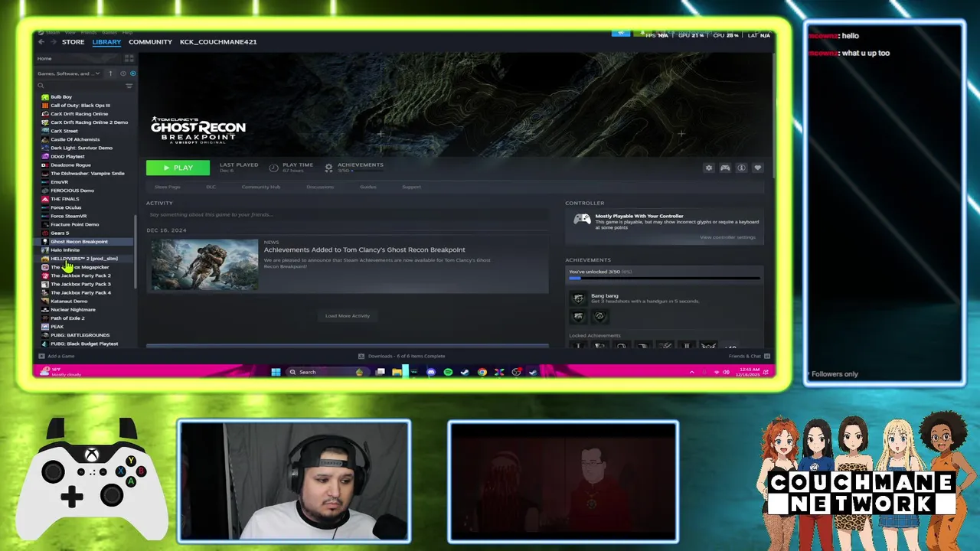
Task: Open the View menu
Action: 70,32
